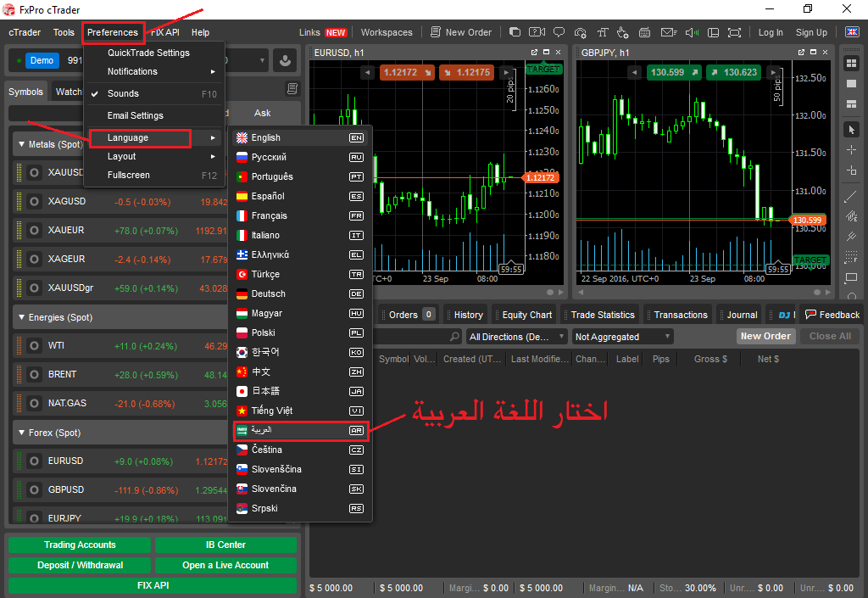The width and height of the screenshot is (868, 598).
Task: Toggle the round button next to XAGUSD
Action: pyautogui.click(x=34, y=202)
